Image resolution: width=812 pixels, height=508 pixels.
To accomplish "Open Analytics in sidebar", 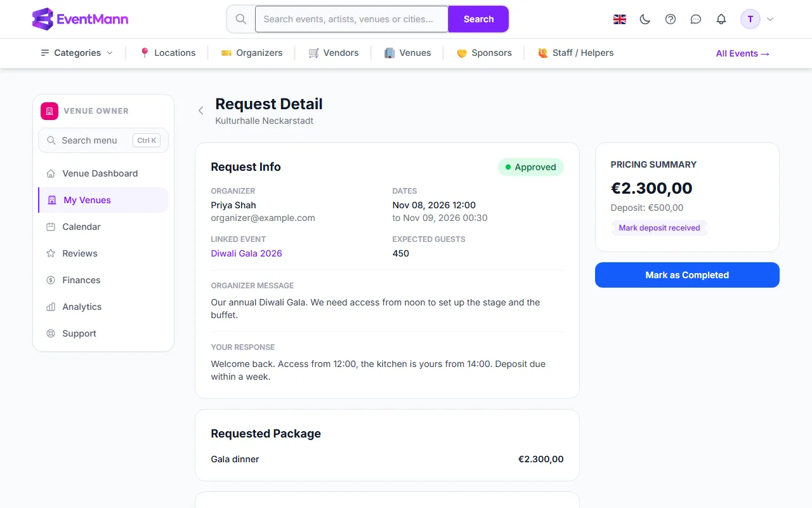I will point(103,307).
